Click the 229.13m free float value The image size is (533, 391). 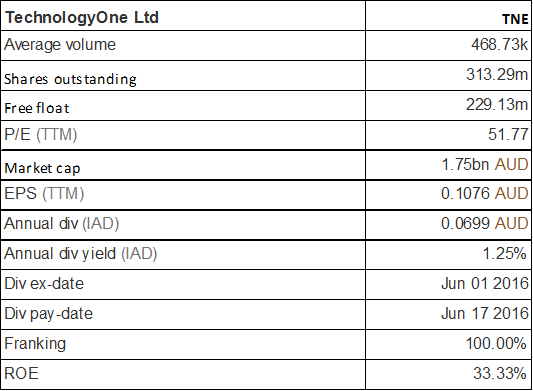coord(497,104)
